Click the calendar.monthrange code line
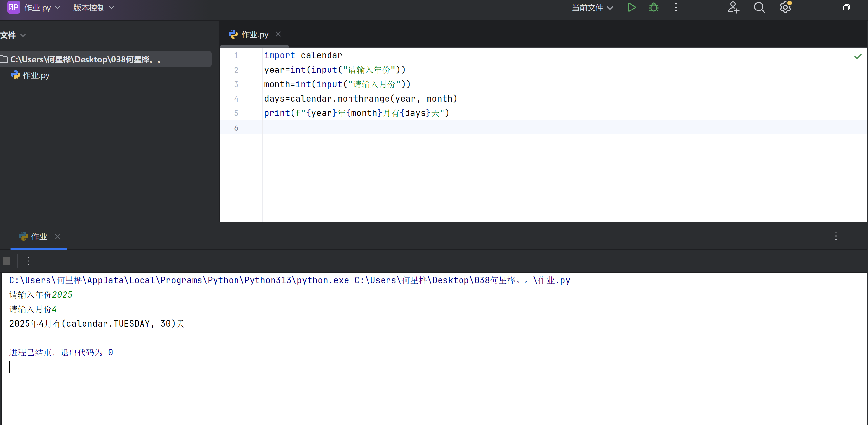Image resolution: width=868 pixels, height=425 pixels. point(361,99)
